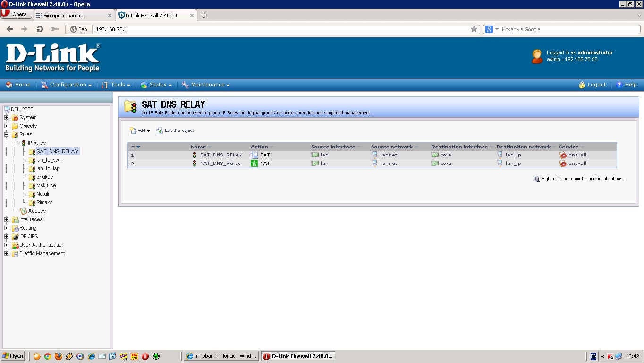The image size is (644, 363).
Task: Click the Kaspersky icon in the system tray
Action: pos(610,356)
